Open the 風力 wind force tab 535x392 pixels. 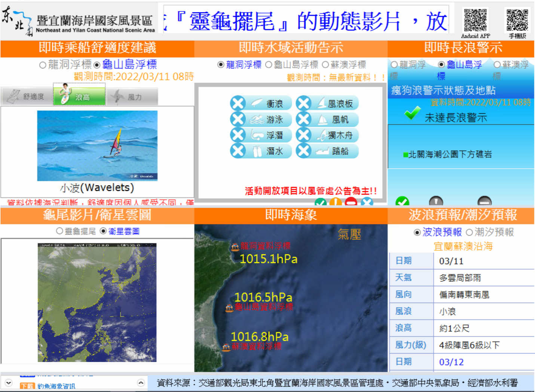132,97
